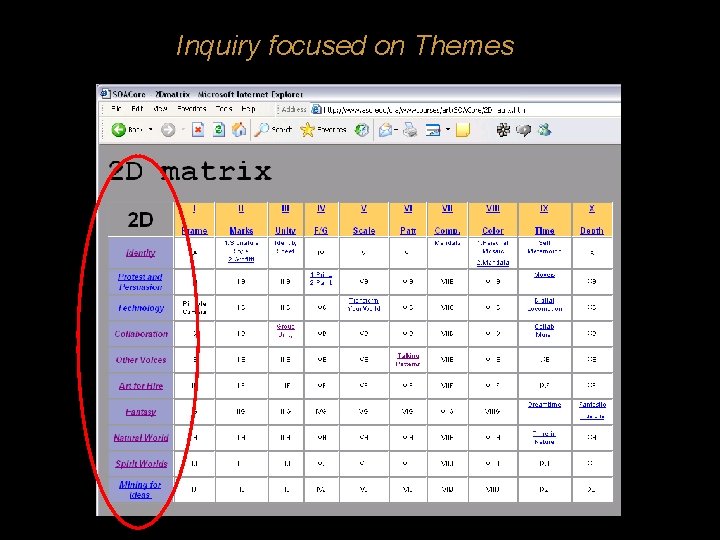The height and width of the screenshot is (540, 720).
Task: Click the VIIH cell in Natural World row
Action: 447,438
